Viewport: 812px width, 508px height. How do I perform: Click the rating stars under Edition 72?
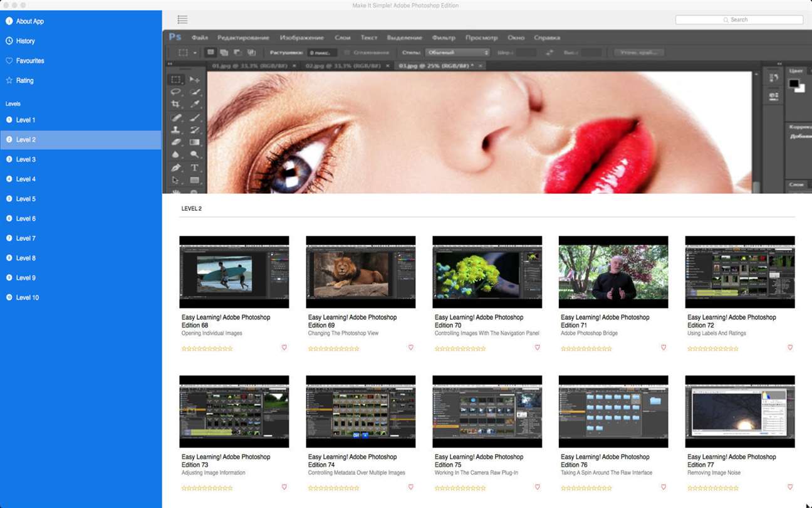pos(713,349)
